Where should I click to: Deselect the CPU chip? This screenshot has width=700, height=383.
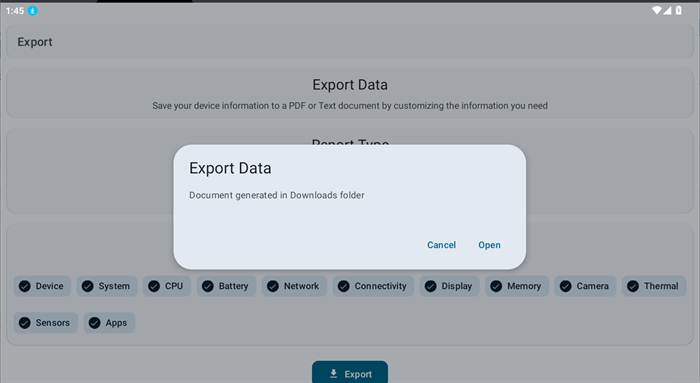tap(167, 286)
